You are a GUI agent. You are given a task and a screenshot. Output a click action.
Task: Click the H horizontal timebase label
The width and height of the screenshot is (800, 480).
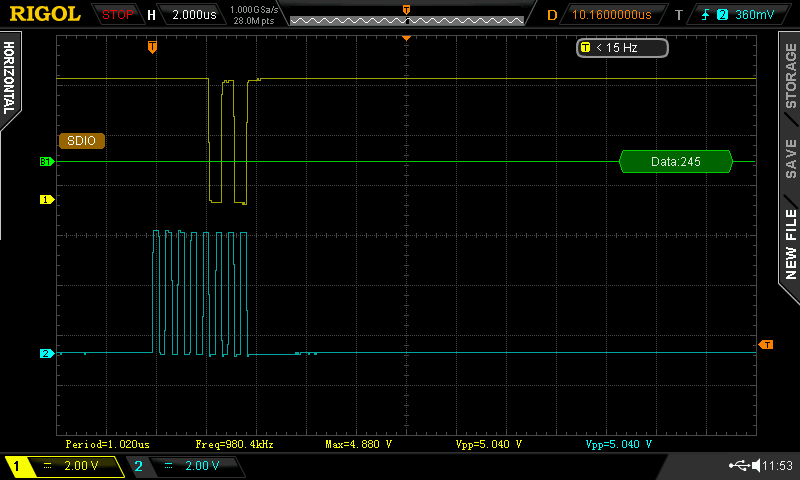[151, 15]
